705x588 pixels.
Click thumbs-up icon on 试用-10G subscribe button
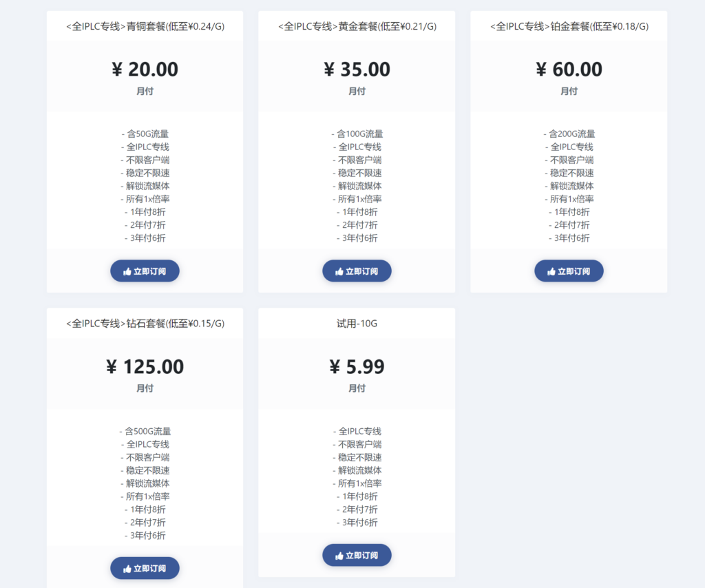pos(339,556)
